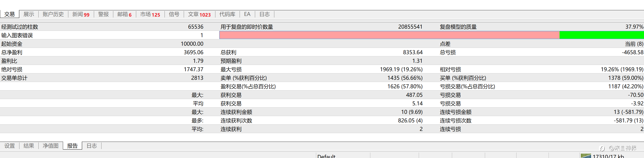Switch to the 账户历史 tab
The image size is (644, 158).
(53, 14)
